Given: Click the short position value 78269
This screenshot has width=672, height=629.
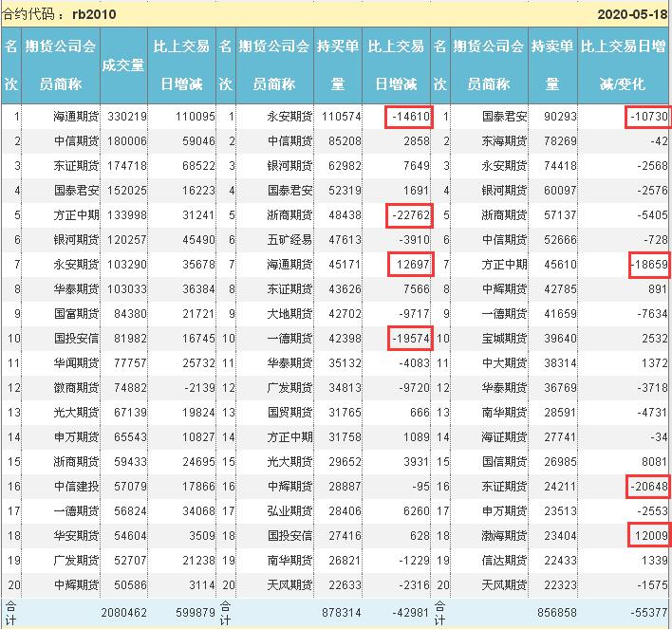Looking at the screenshot, I should click(x=560, y=141).
